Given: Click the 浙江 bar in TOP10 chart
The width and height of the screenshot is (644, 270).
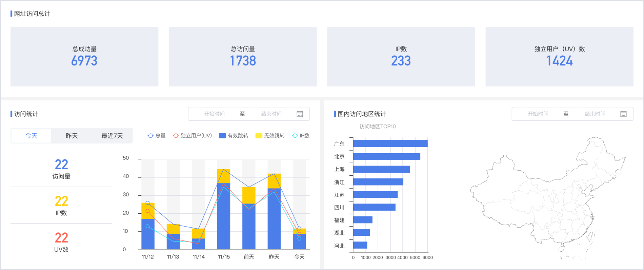Looking at the screenshot, I should pyautogui.click(x=378, y=182).
